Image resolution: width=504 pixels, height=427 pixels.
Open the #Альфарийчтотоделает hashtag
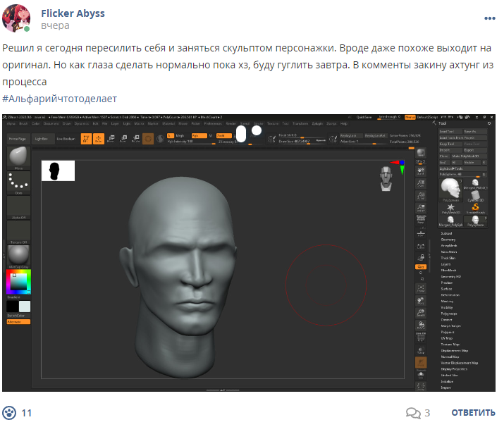point(59,99)
